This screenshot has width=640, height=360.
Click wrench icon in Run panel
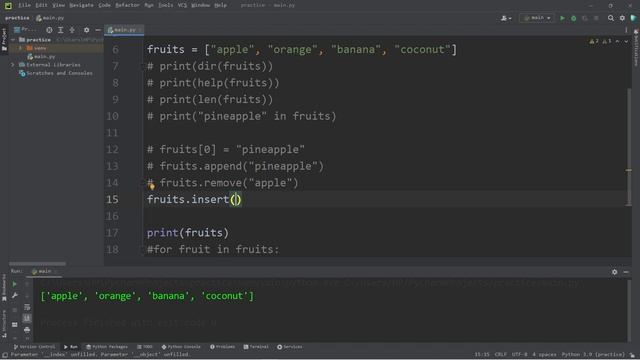[x=14, y=296]
